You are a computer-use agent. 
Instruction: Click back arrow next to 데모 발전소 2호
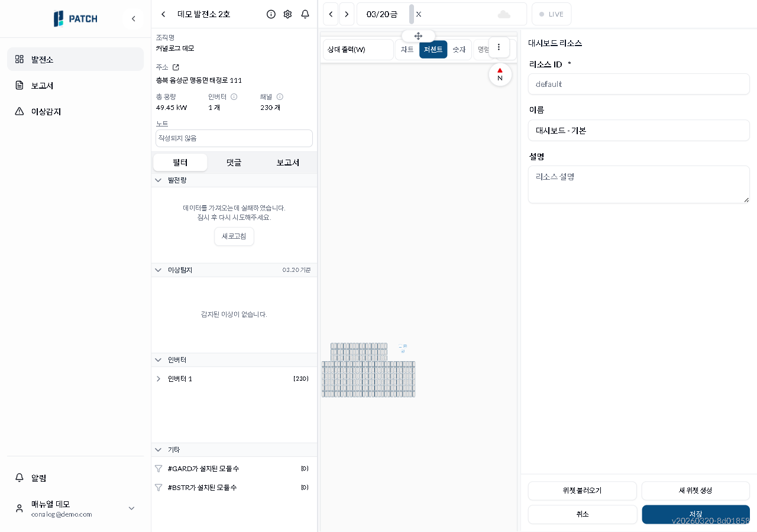click(x=163, y=14)
